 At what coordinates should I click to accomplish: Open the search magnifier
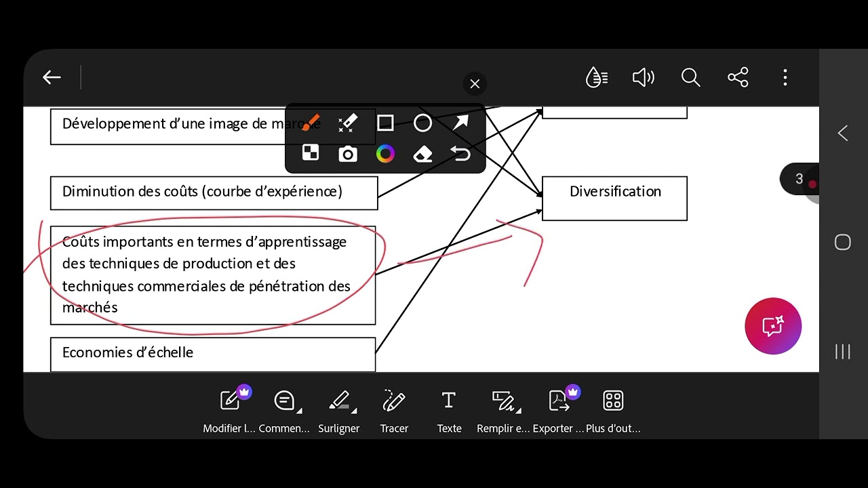click(690, 77)
